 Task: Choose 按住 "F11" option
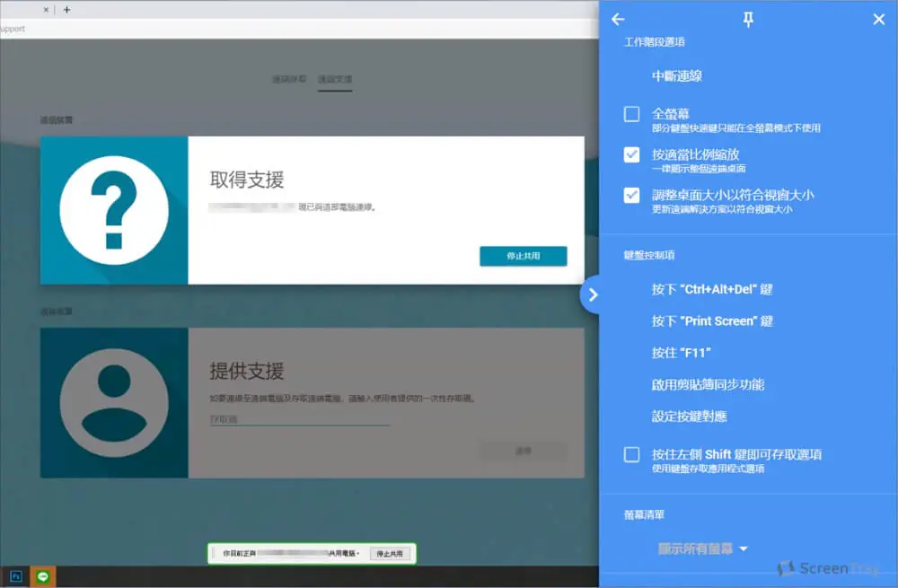point(681,353)
